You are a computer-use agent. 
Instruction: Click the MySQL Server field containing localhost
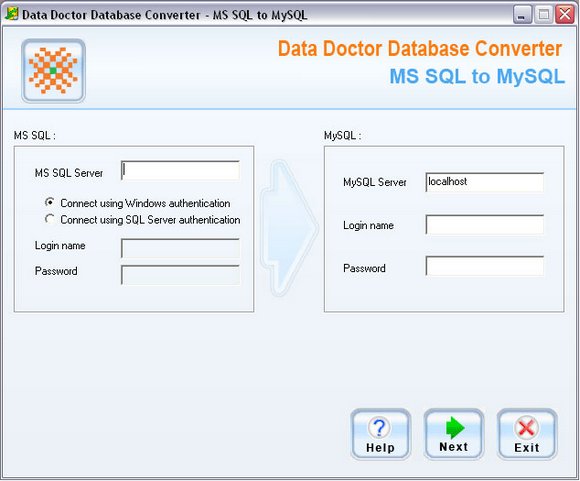[485, 182]
